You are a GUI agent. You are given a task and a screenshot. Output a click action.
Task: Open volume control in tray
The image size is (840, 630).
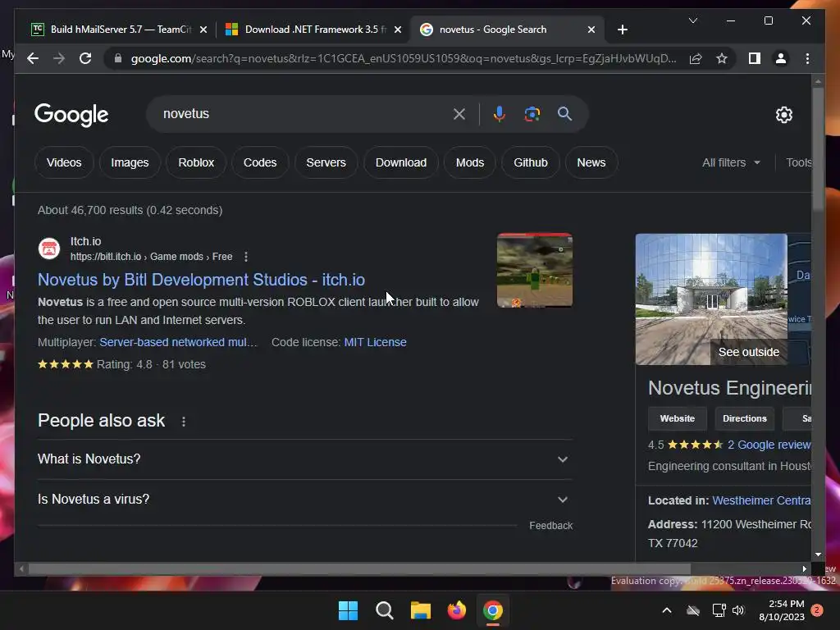[739, 610]
